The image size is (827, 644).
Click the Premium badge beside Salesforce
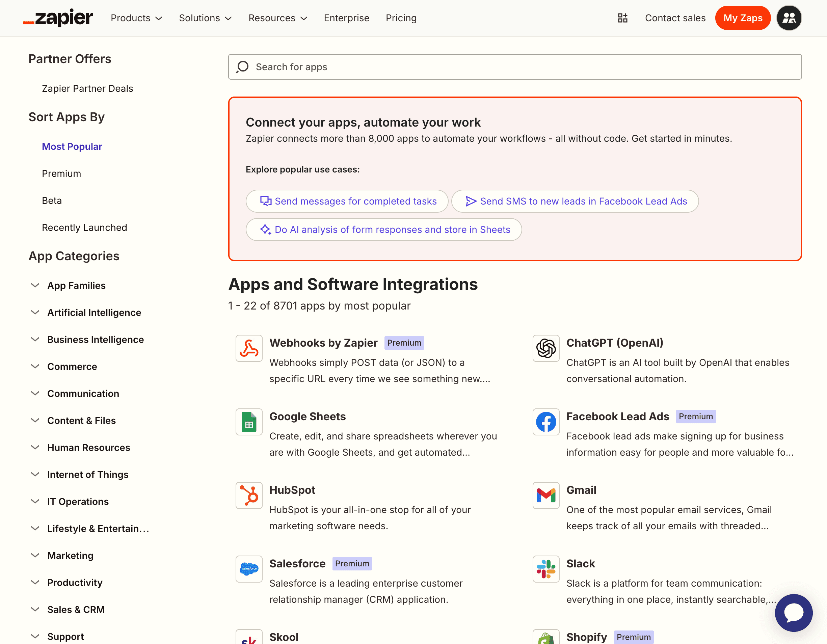click(x=352, y=563)
